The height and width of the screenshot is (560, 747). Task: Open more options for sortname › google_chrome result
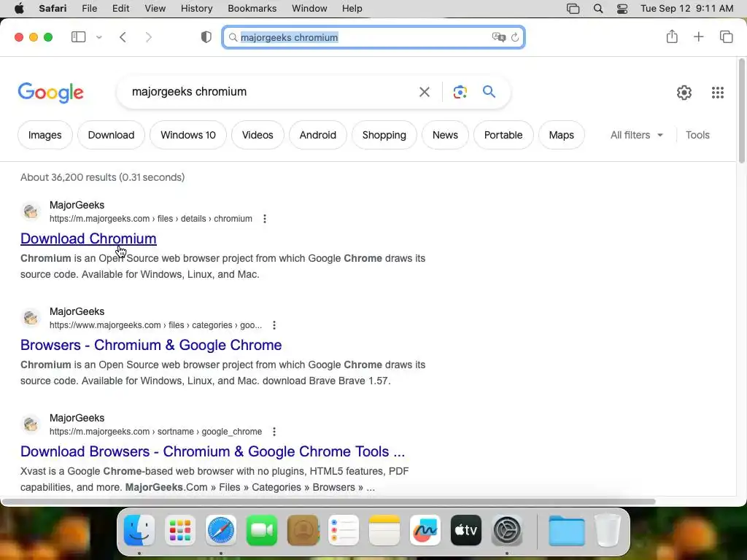point(274,432)
